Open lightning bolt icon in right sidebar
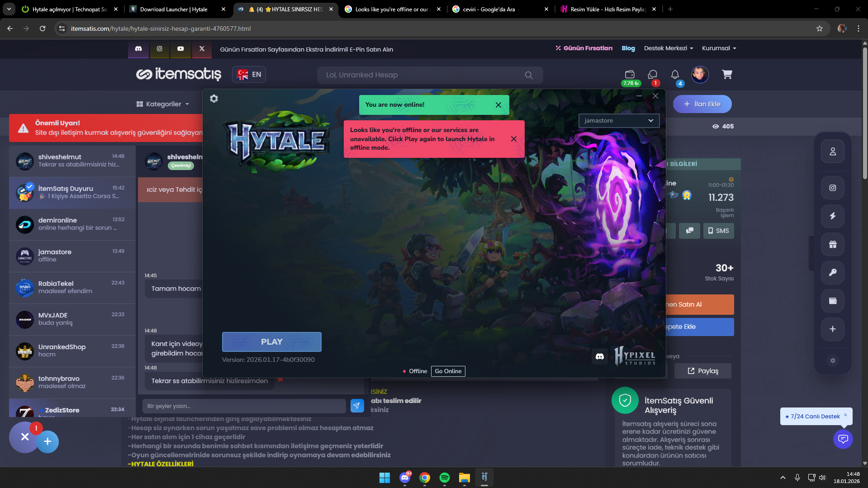This screenshot has width=868, height=488. tap(833, 216)
